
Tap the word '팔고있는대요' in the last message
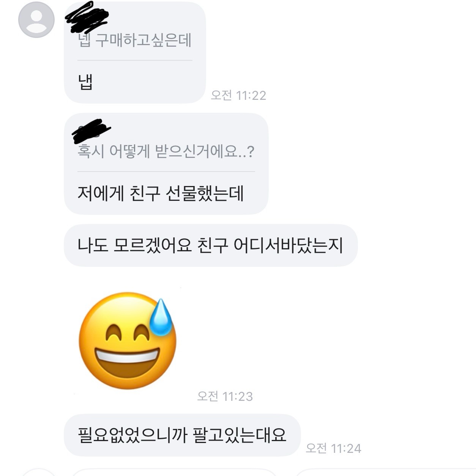(x=240, y=435)
